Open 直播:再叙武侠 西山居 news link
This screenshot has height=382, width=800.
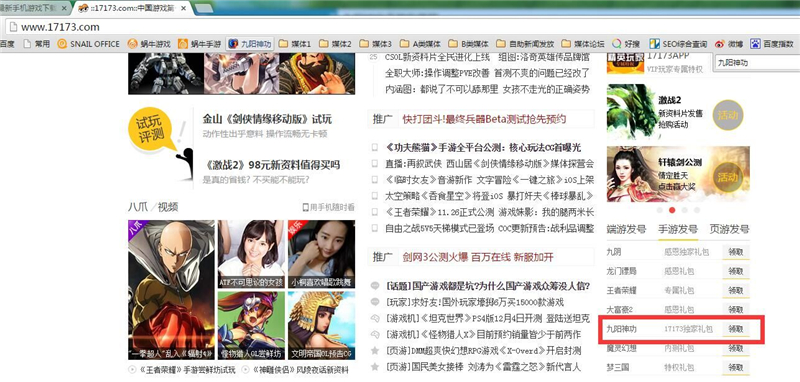coord(490,164)
